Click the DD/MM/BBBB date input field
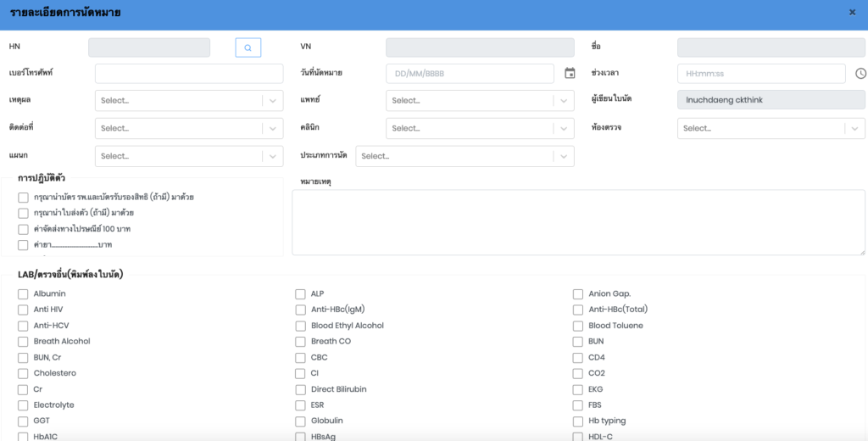Image resolution: width=868 pixels, height=441 pixels. coord(470,74)
